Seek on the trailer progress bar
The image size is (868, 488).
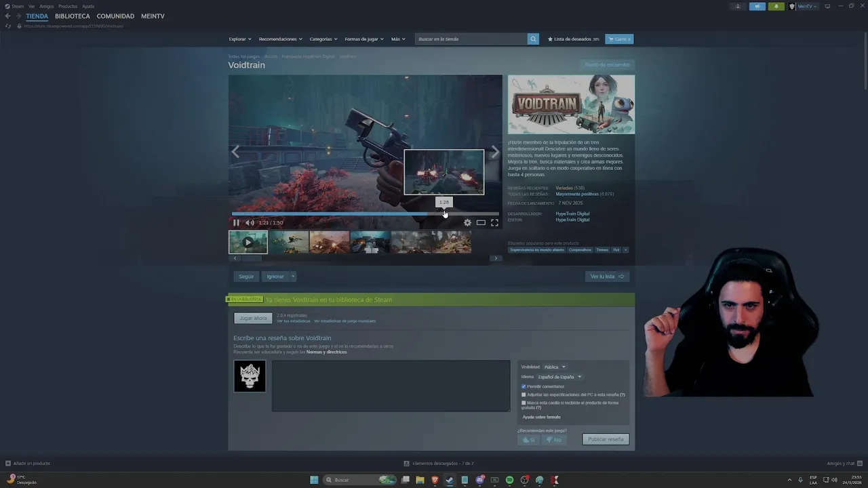click(x=365, y=213)
